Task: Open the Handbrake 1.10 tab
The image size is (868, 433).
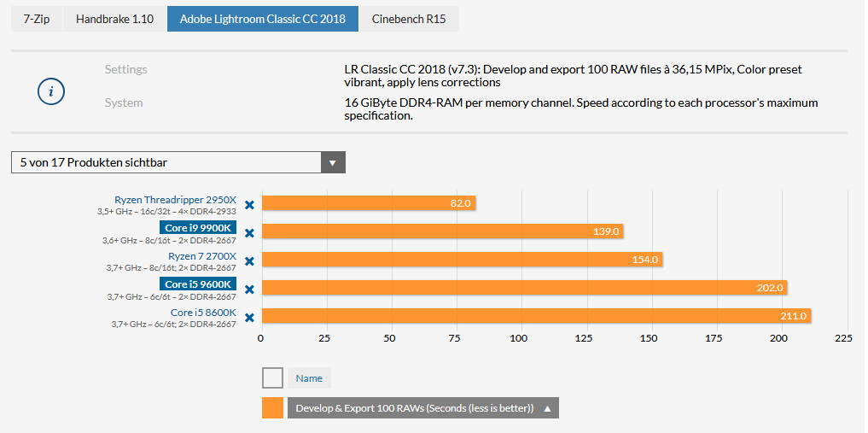Action: pyautogui.click(x=114, y=19)
